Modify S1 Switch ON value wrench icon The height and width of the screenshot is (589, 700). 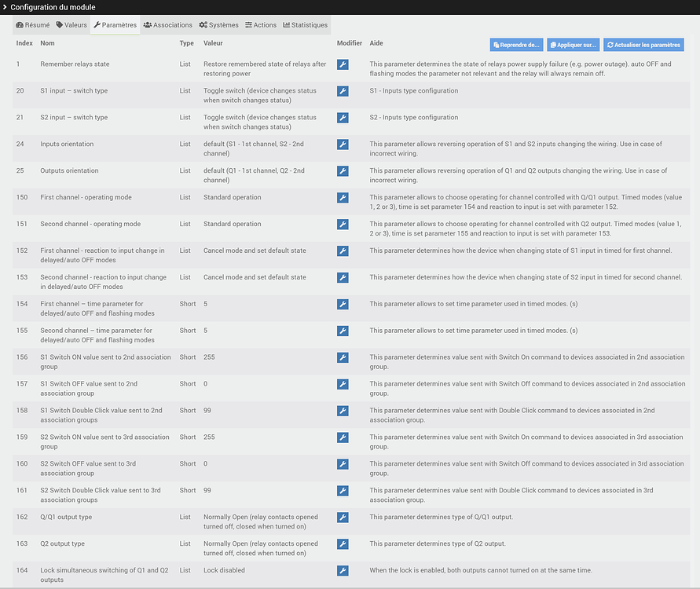(343, 357)
